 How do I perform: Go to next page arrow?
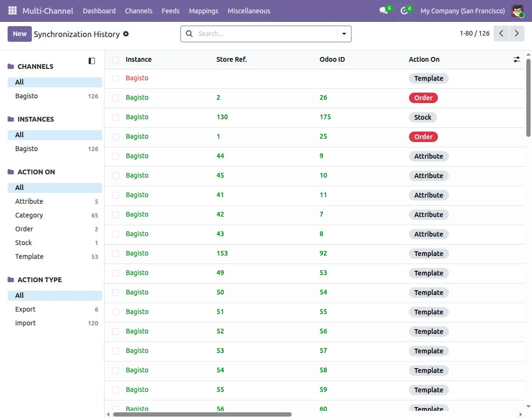[x=517, y=34]
